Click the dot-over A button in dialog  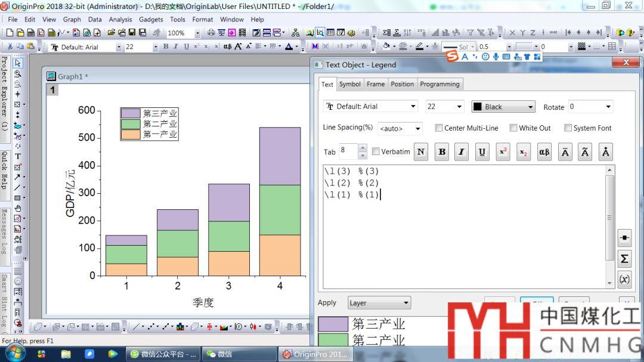coord(605,152)
